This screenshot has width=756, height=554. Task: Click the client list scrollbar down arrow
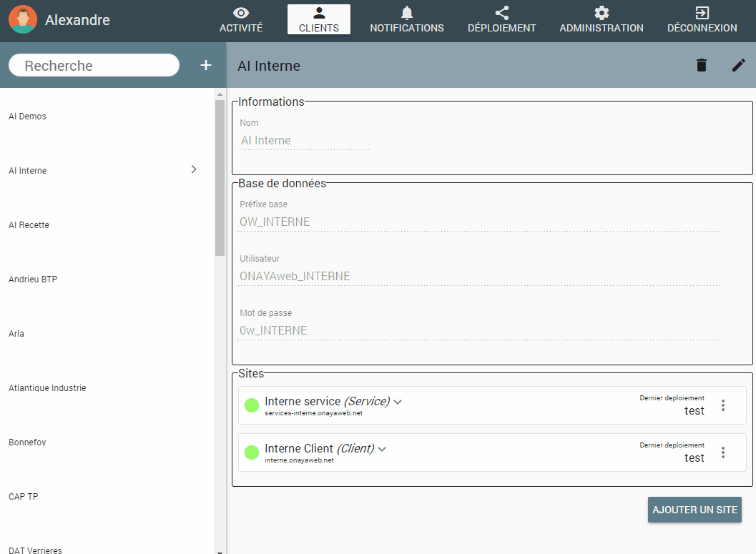[x=220, y=550]
